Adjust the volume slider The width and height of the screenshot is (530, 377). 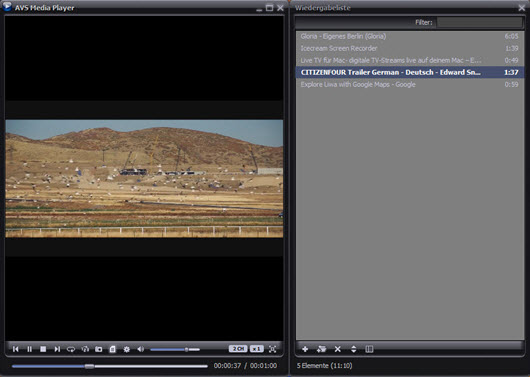point(175,349)
